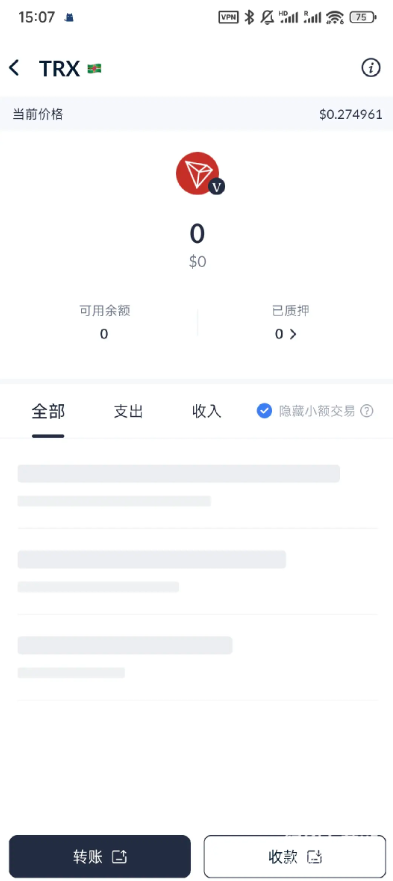Open the info icon at top right
The image size is (393, 881).
[371, 68]
